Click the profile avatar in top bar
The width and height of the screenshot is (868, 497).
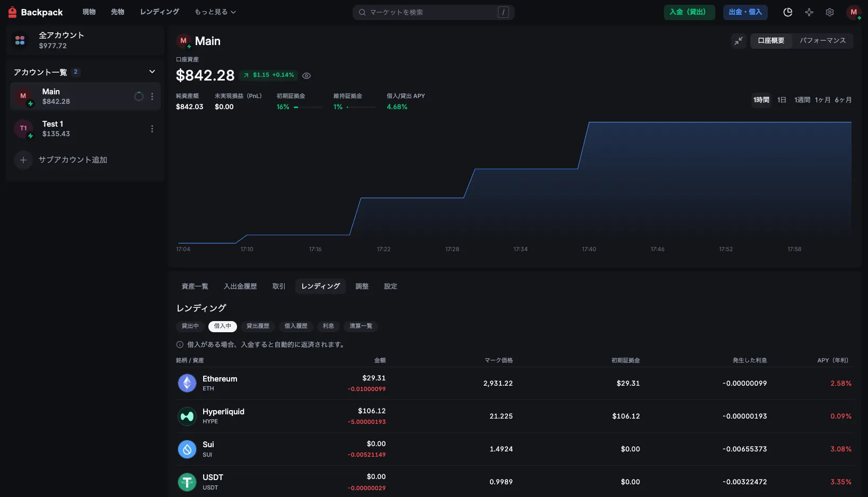(853, 12)
